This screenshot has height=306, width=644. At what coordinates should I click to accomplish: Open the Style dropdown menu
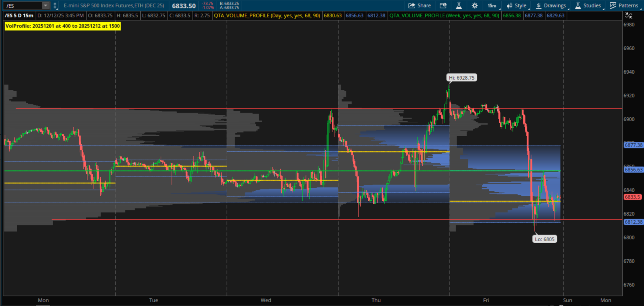tap(517, 5)
